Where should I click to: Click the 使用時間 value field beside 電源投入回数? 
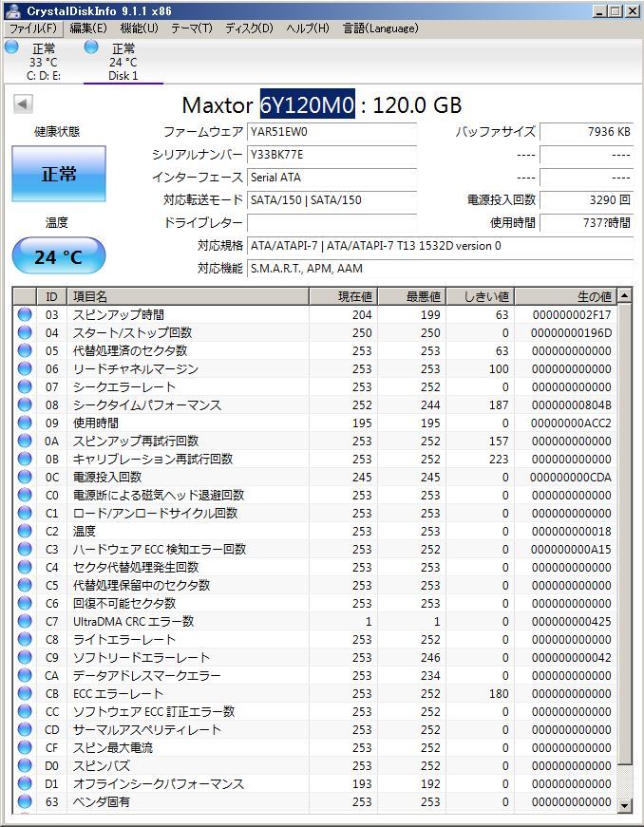click(x=586, y=222)
